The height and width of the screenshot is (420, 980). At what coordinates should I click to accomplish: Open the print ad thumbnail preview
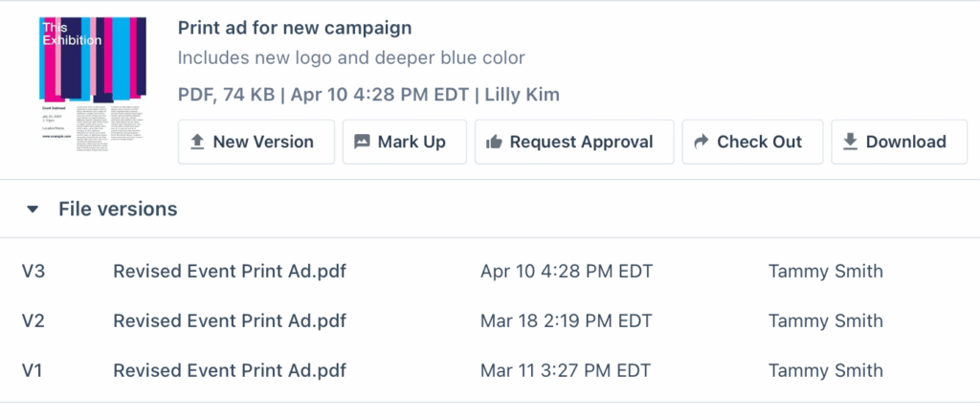click(93, 85)
